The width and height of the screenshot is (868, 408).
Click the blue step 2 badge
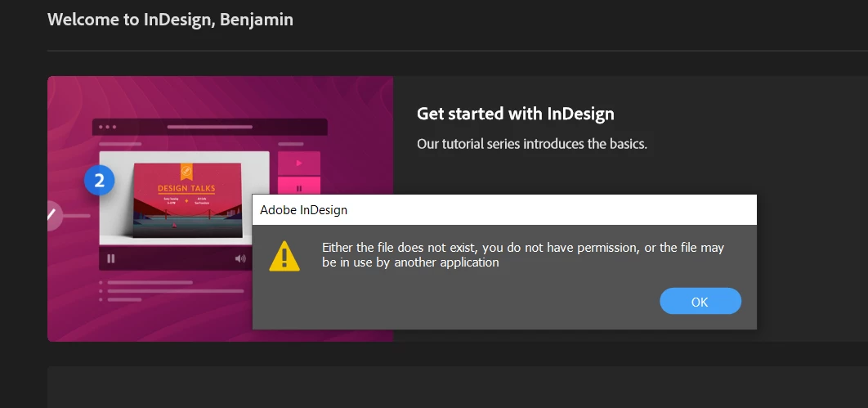(x=100, y=181)
